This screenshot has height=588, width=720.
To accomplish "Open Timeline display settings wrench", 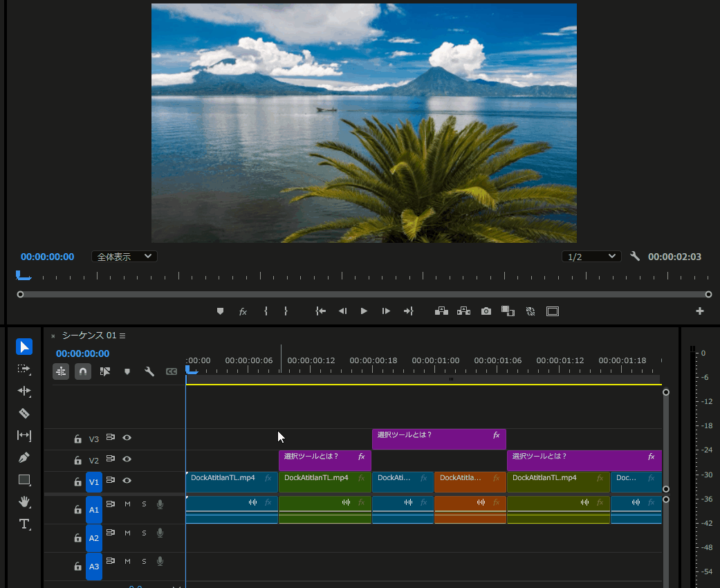I will pos(149,371).
